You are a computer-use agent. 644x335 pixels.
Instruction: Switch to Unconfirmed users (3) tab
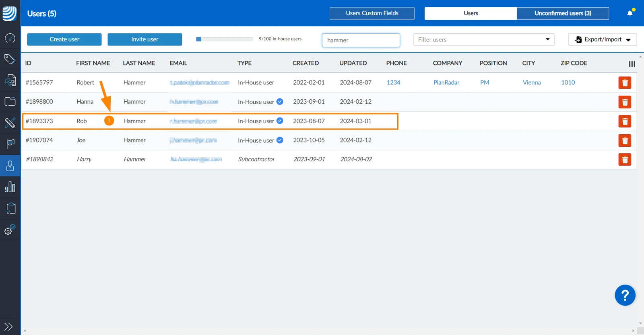pos(563,13)
